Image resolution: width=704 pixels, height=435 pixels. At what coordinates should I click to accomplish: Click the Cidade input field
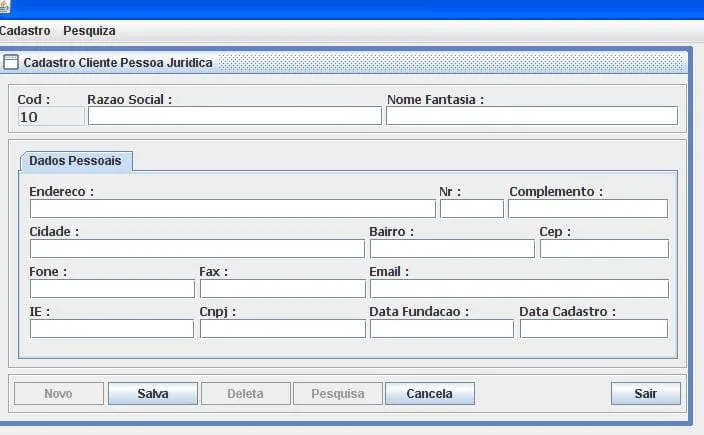coord(197,249)
